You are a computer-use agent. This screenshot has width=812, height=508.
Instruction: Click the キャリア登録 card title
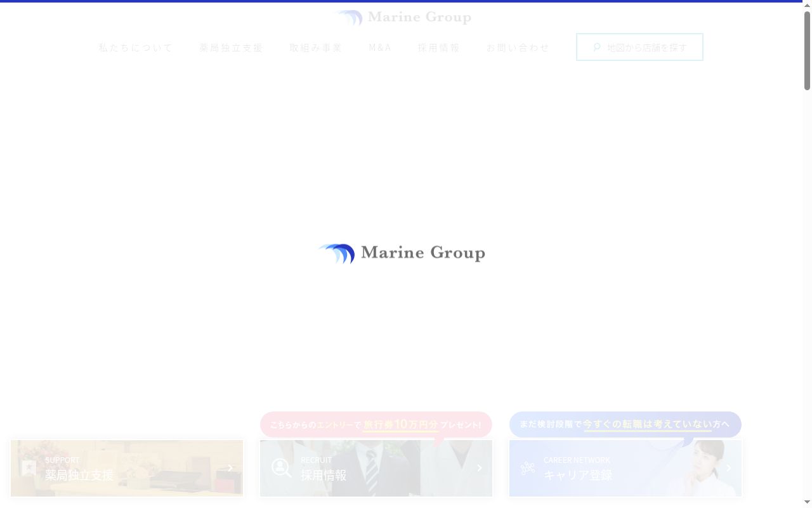[578, 475]
